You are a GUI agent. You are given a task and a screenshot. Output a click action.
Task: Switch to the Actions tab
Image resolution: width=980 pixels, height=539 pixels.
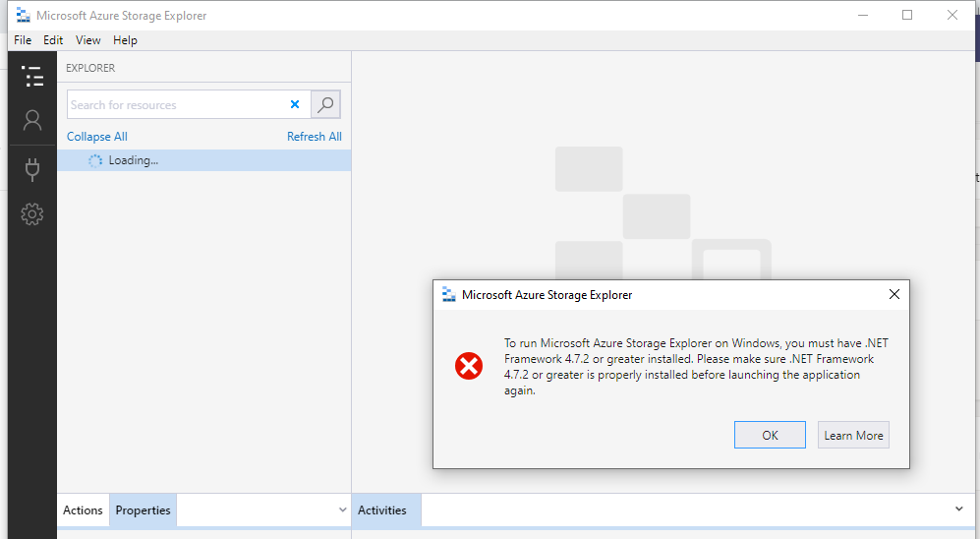tap(83, 510)
